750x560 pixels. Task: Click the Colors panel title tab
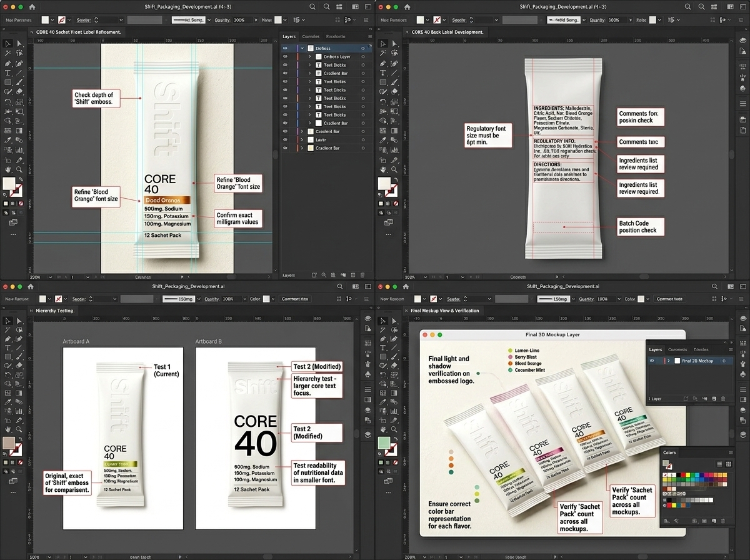tap(670, 452)
